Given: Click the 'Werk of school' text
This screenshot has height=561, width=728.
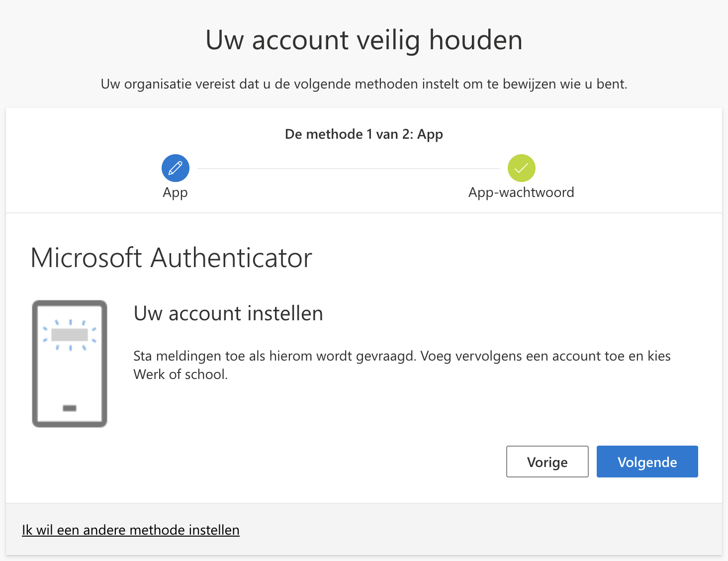Looking at the screenshot, I should pos(180,374).
